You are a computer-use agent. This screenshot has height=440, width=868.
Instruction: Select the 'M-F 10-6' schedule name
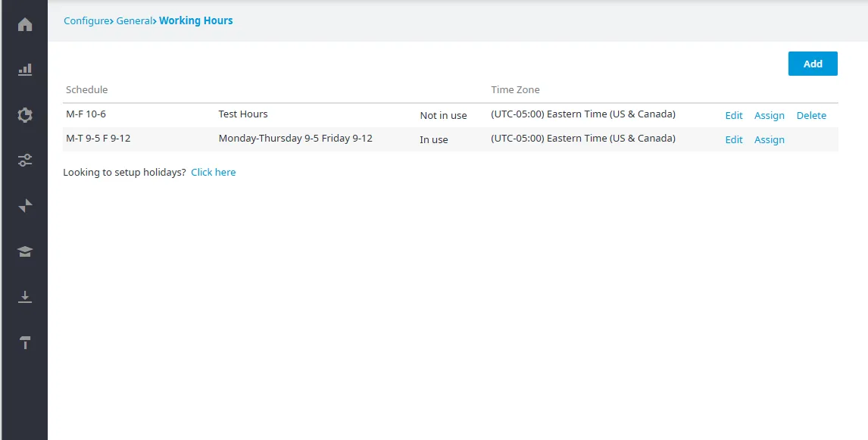click(86, 114)
